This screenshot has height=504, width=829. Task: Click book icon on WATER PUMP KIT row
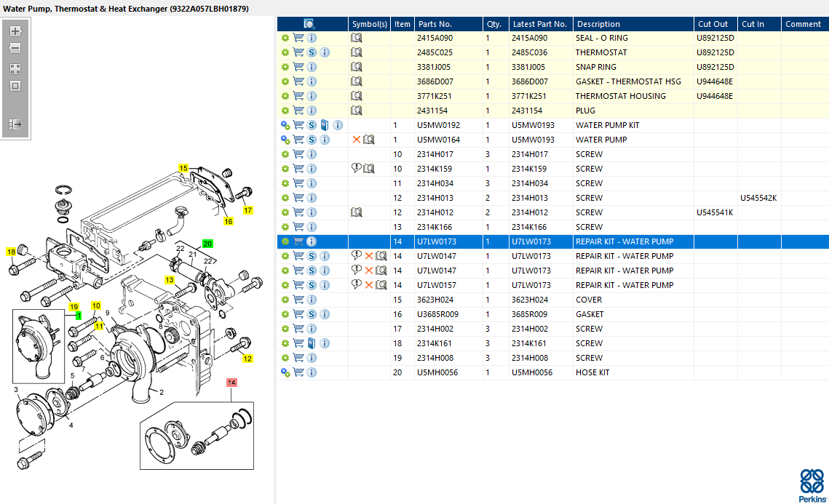325,125
